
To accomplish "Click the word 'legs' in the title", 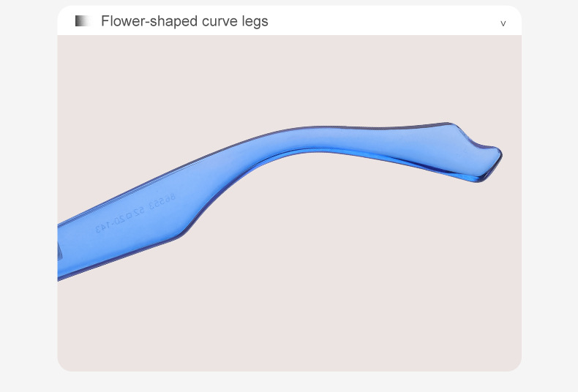I will (x=255, y=21).
